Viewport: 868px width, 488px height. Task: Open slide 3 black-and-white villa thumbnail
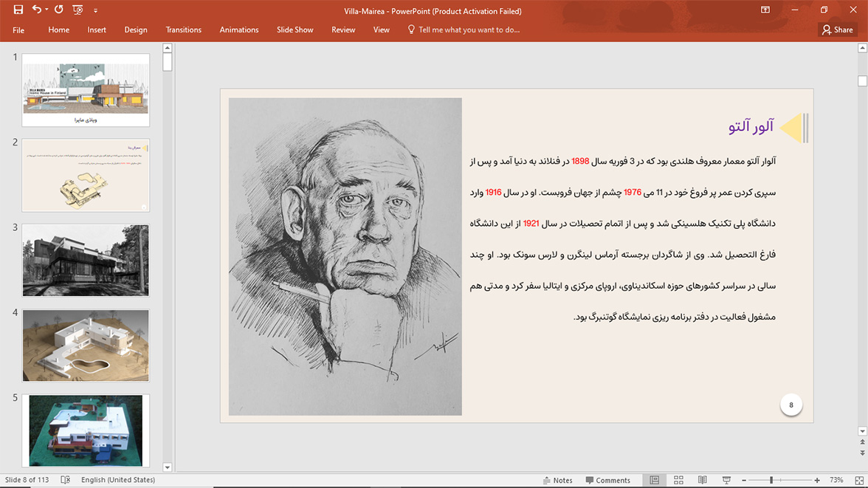(x=86, y=261)
